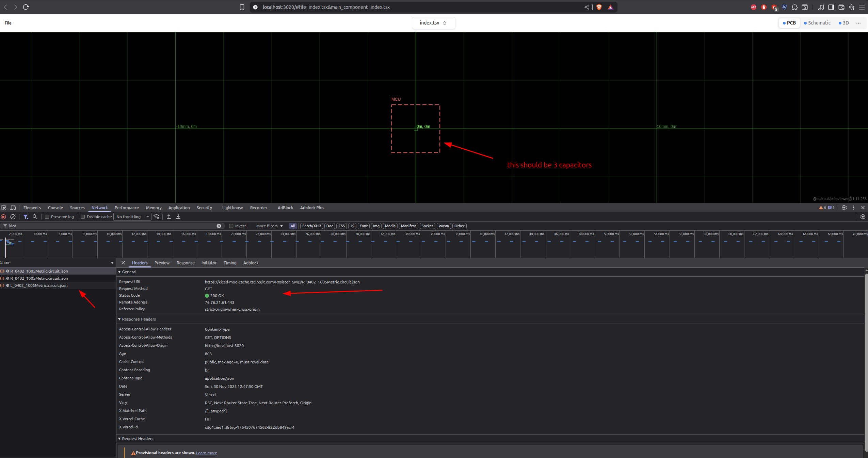
Task: Collapse the Response Headers section
Action: click(137, 319)
